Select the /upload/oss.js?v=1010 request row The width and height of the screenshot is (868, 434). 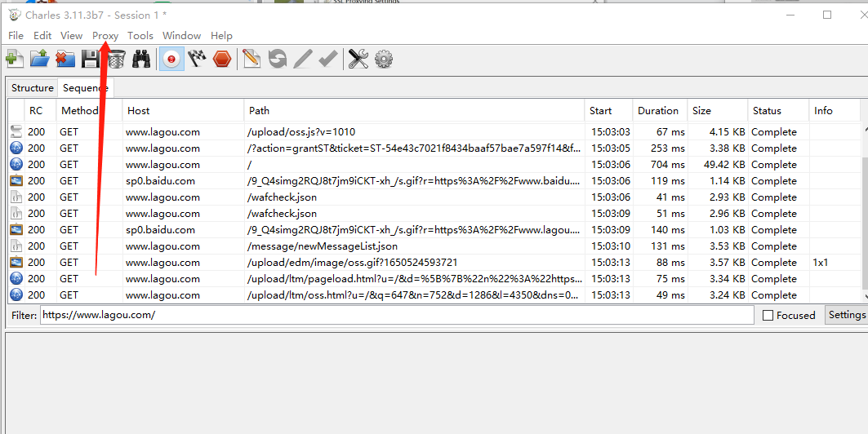434,132
